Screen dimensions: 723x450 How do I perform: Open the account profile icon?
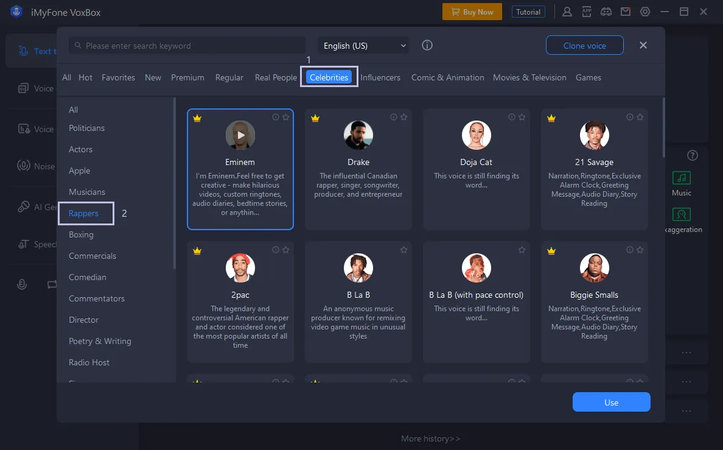(x=567, y=12)
